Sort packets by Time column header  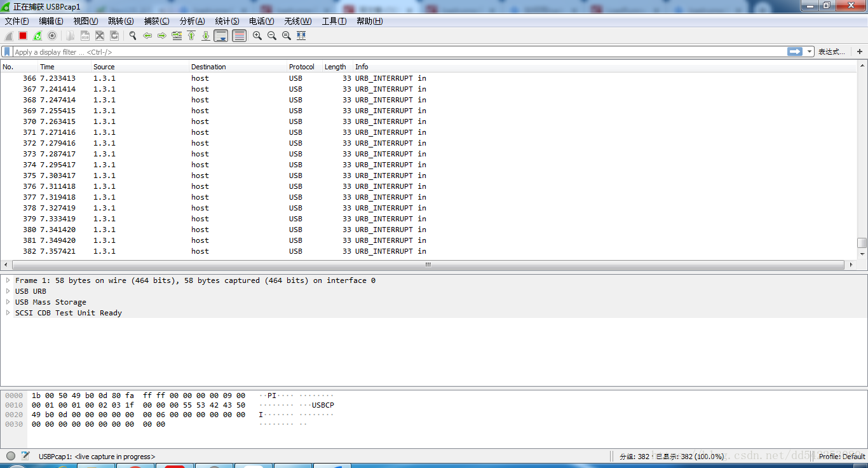pos(65,67)
